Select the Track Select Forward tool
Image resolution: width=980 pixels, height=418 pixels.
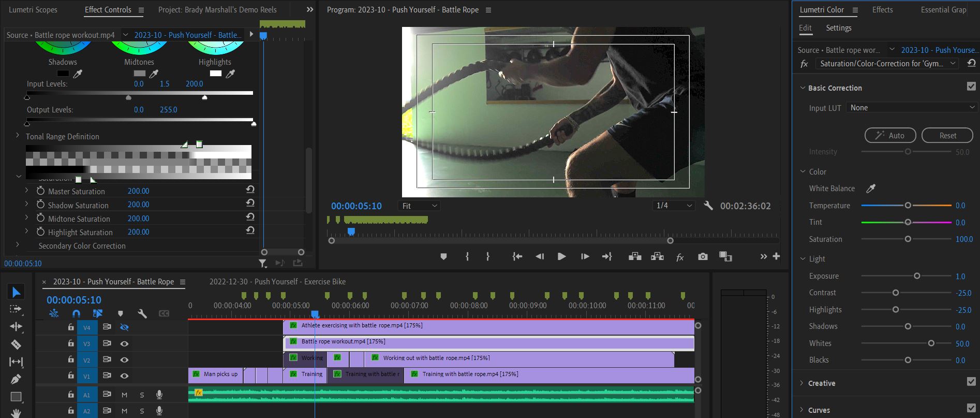pyautogui.click(x=16, y=309)
